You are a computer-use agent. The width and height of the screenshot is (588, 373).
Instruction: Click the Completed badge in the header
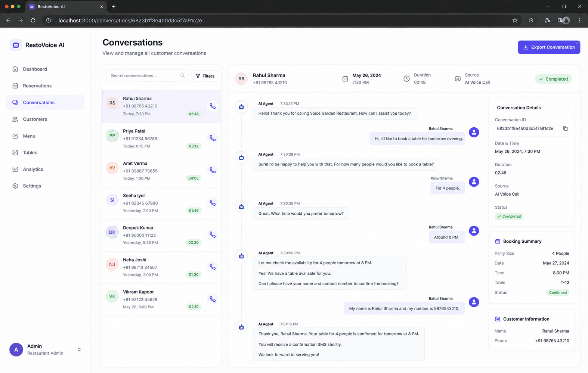pos(553,79)
